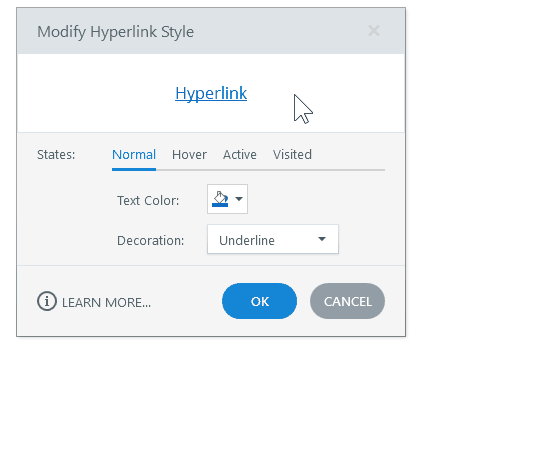Click the Decoration dropdown arrow
The image size is (533, 461).
[x=322, y=239]
